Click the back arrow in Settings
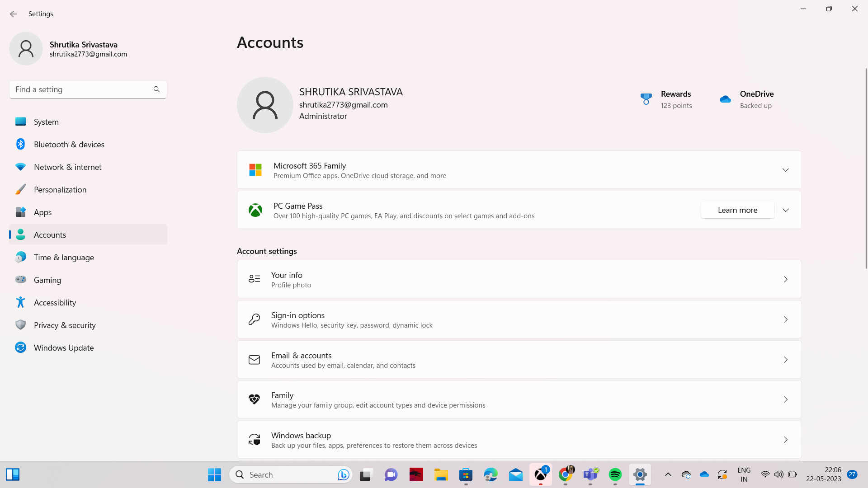 point(14,14)
